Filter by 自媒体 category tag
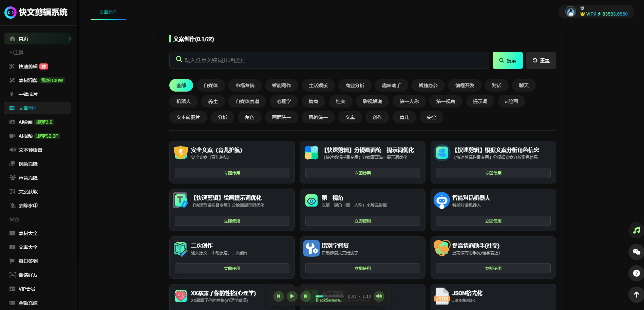The image size is (644, 310). (211, 85)
